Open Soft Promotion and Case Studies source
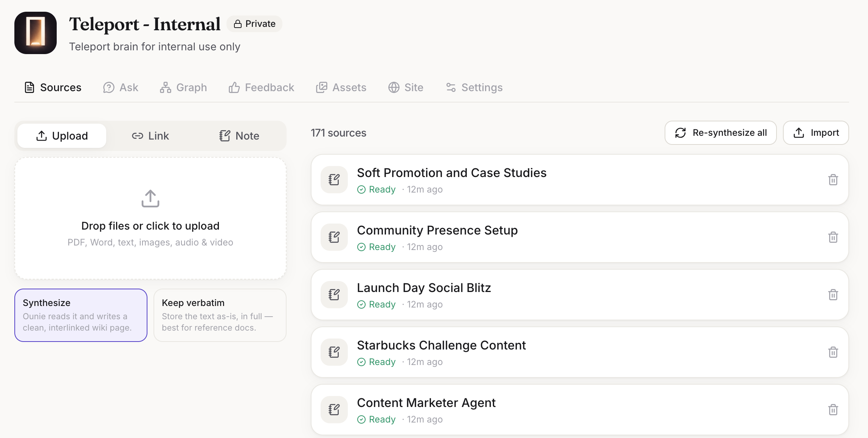868x438 pixels. [580, 180]
